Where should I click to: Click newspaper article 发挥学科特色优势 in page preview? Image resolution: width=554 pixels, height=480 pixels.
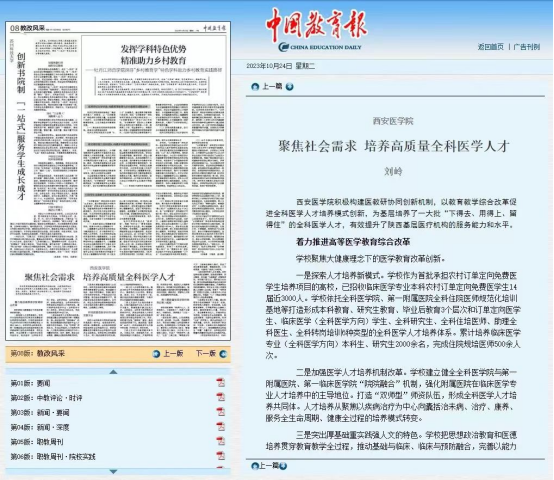[x=154, y=146]
